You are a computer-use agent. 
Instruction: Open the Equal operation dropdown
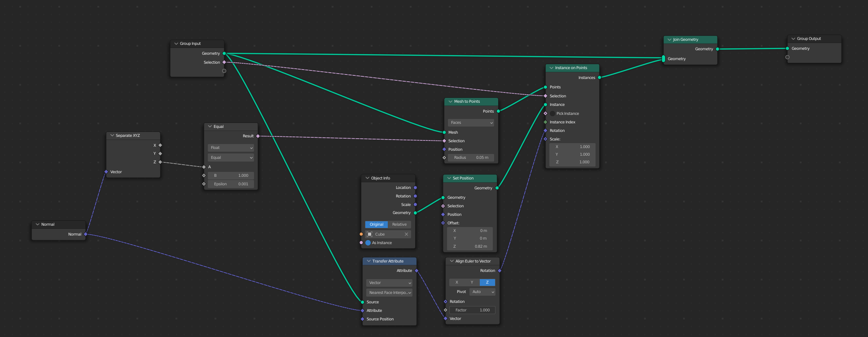coord(231,158)
